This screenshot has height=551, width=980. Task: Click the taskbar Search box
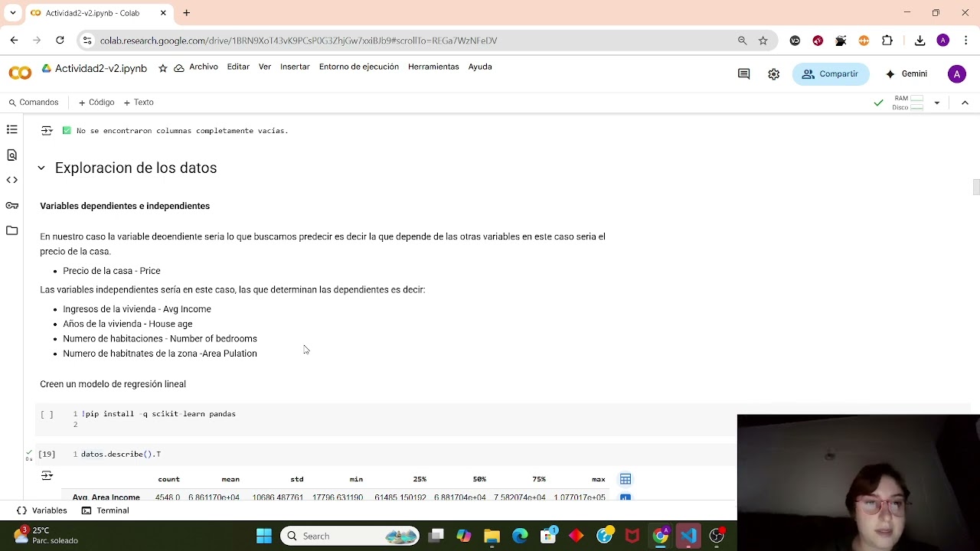350,536
